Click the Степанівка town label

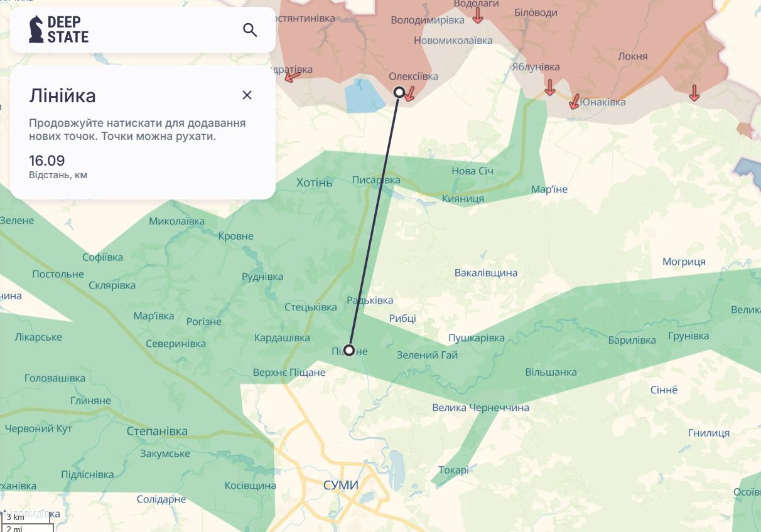157,432
